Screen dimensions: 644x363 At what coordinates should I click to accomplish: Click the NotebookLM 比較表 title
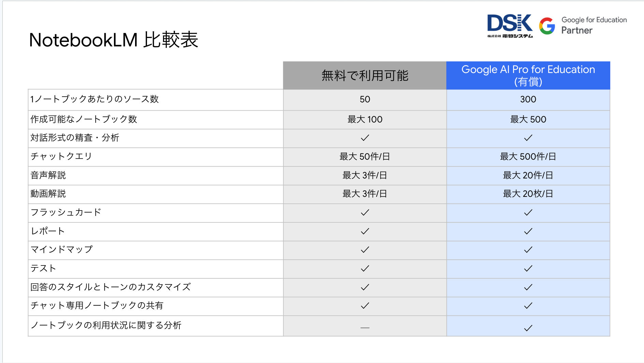click(114, 40)
